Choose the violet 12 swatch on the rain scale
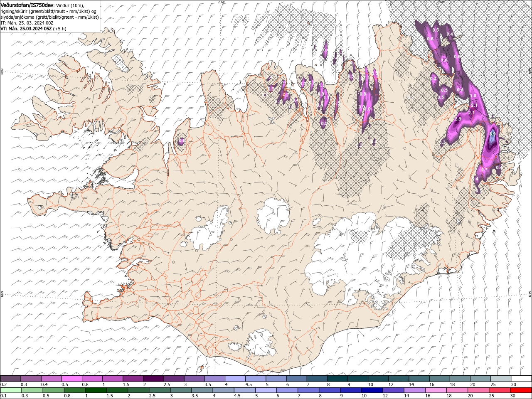 (x=393, y=390)
